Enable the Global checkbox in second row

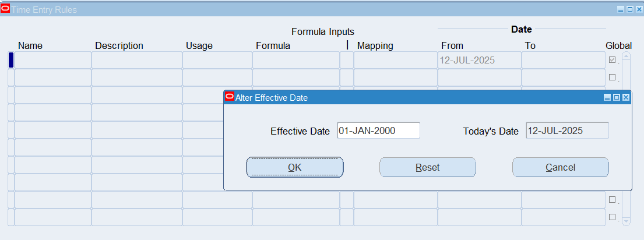612,77
